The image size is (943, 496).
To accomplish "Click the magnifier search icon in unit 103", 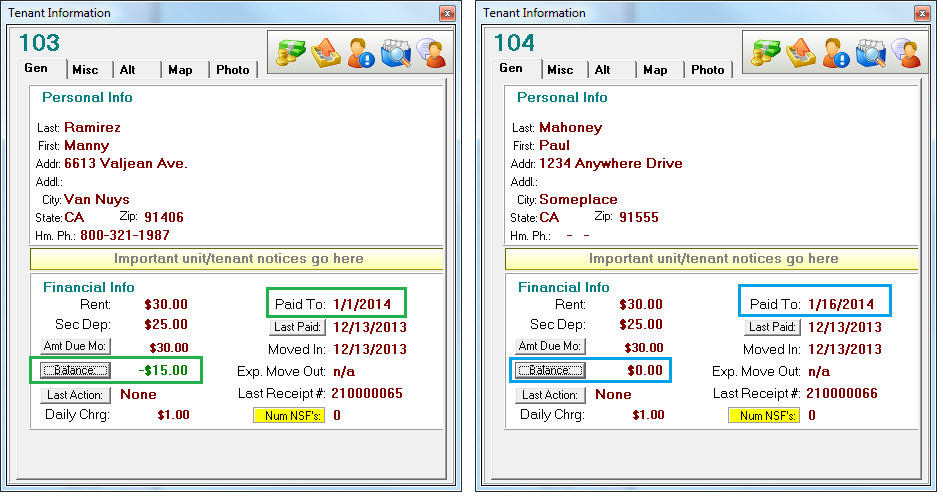I will [x=396, y=53].
